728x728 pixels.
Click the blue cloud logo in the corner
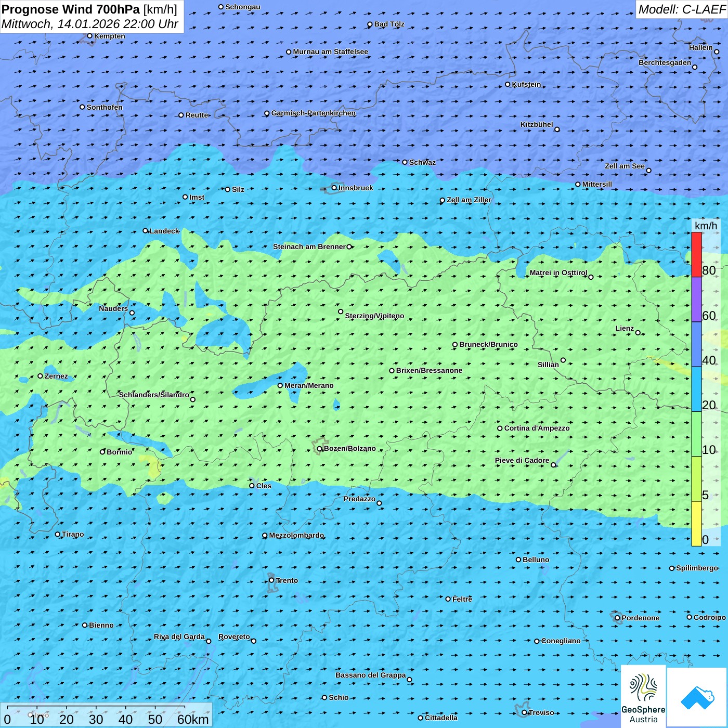[x=697, y=698]
